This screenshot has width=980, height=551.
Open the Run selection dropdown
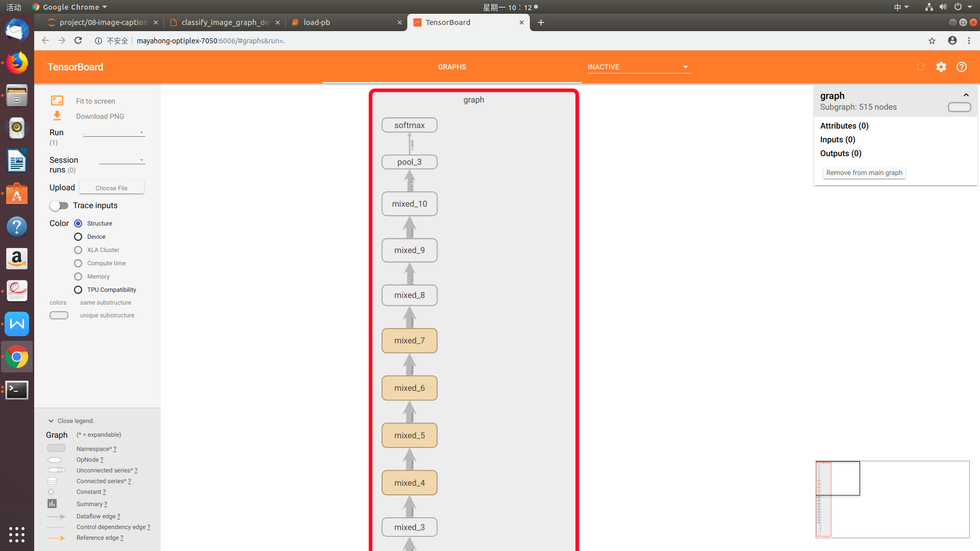click(114, 133)
